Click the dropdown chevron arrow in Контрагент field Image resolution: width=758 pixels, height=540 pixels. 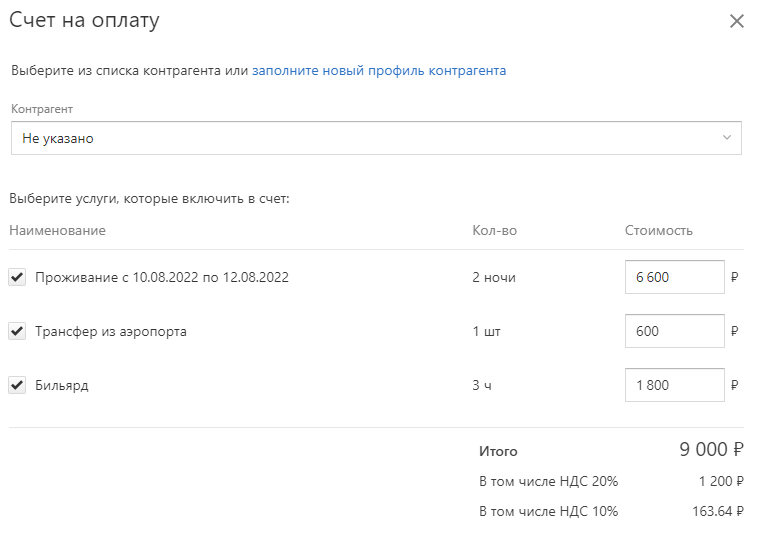click(x=727, y=138)
